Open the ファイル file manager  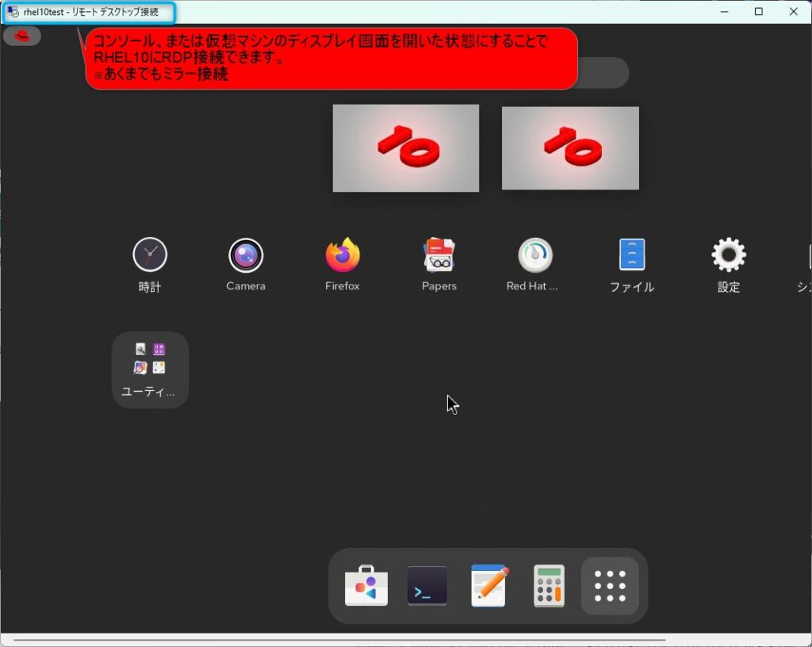pyautogui.click(x=632, y=255)
